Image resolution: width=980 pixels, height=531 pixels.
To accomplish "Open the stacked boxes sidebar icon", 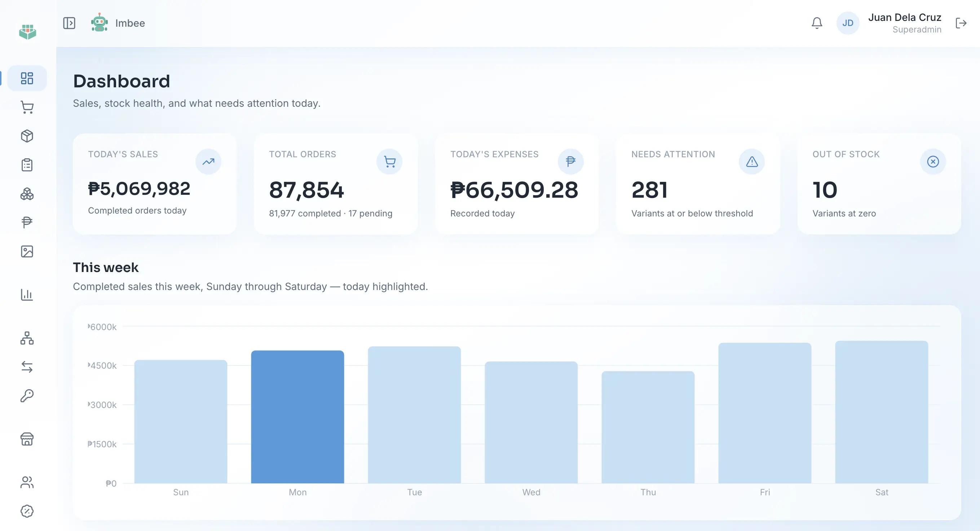I will click(x=27, y=194).
